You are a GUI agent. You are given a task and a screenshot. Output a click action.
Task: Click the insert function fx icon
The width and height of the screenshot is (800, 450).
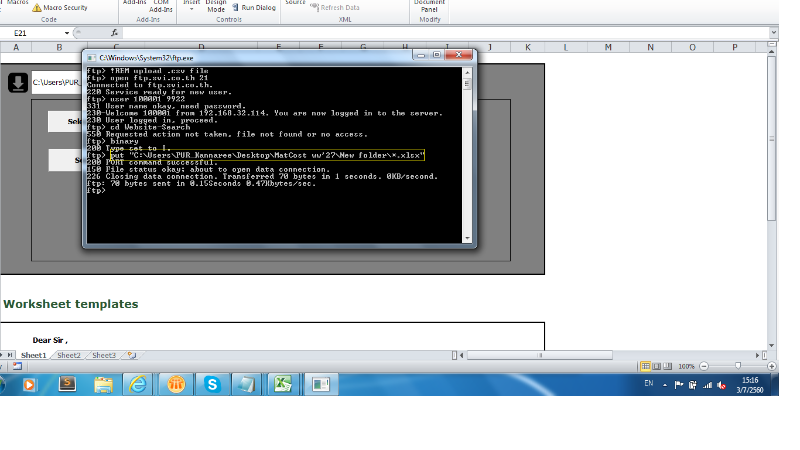tap(115, 33)
